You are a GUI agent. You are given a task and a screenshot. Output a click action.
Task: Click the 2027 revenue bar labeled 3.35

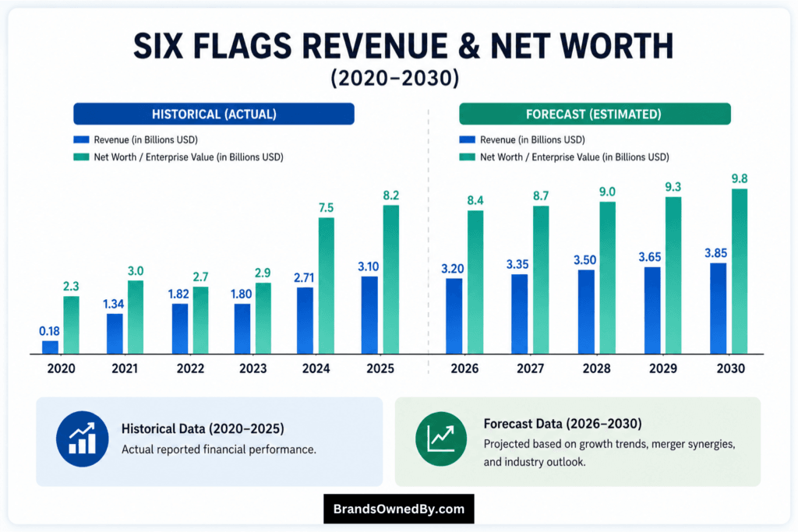point(520,315)
